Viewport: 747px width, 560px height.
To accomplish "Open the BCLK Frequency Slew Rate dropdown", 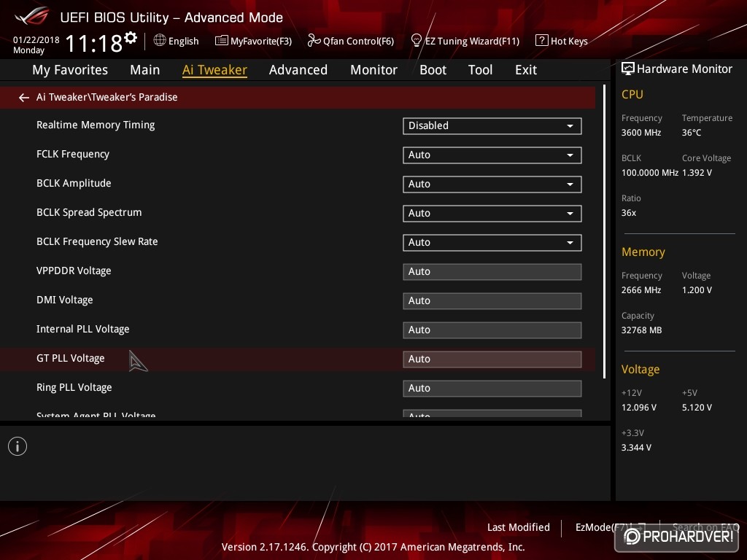I will 492,242.
